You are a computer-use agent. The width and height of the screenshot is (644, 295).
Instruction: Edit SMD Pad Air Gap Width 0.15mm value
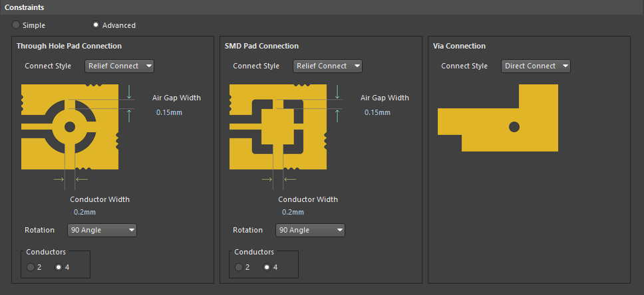(377, 112)
